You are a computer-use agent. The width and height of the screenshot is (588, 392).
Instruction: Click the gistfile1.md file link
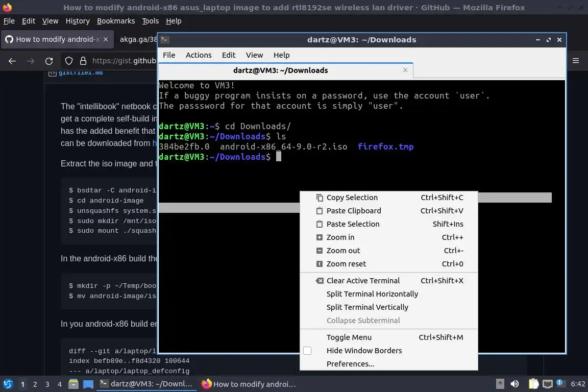point(81,72)
